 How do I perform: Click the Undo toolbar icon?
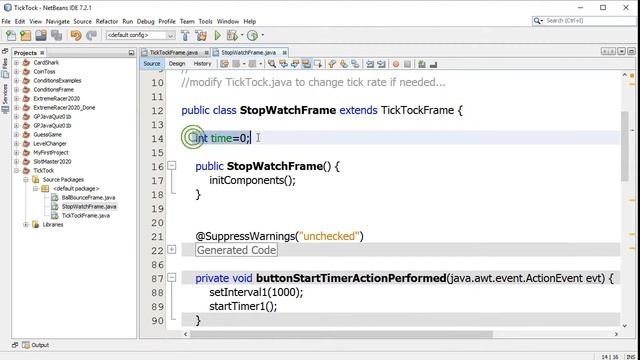(76, 36)
